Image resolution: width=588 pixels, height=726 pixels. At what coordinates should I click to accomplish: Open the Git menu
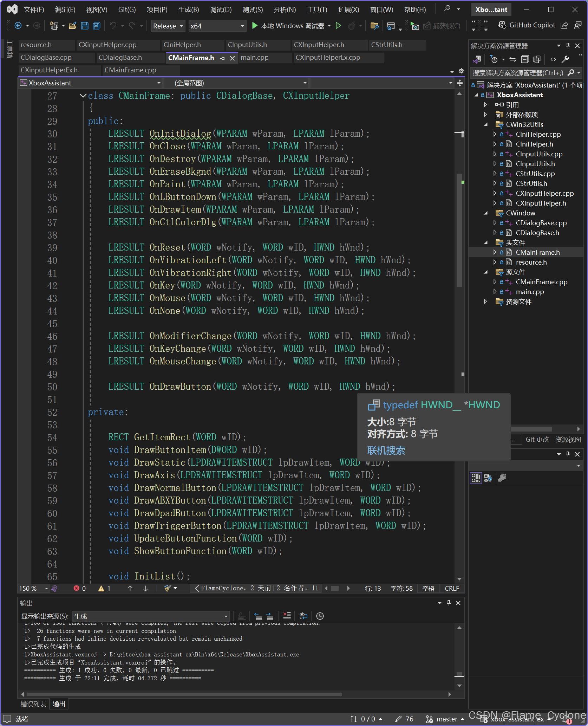(x=127, y=9)
